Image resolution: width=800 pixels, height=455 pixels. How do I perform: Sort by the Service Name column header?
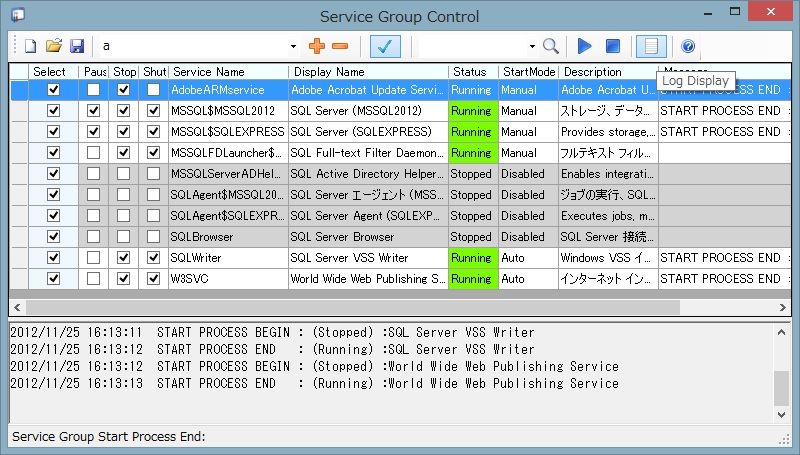coord(229,72)
